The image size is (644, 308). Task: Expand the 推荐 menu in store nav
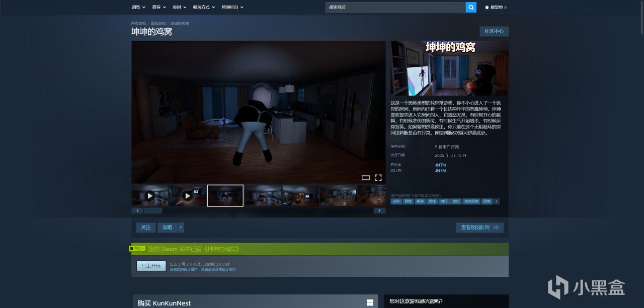[159, 7]
